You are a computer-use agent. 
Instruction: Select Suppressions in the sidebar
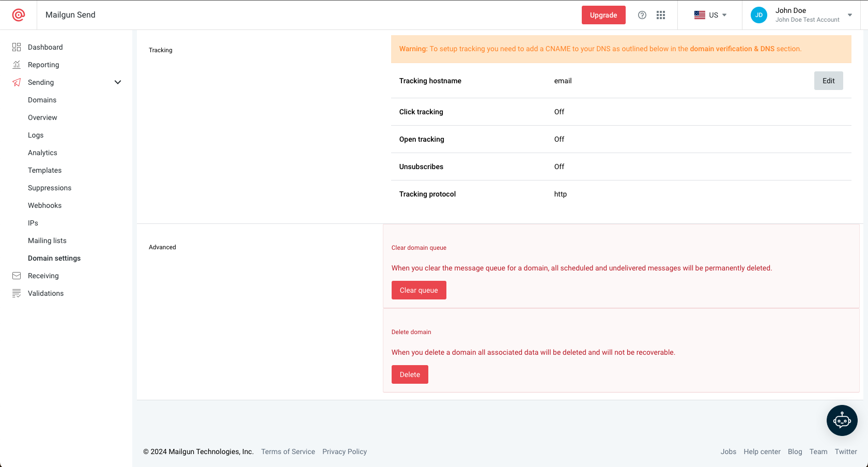50,188
